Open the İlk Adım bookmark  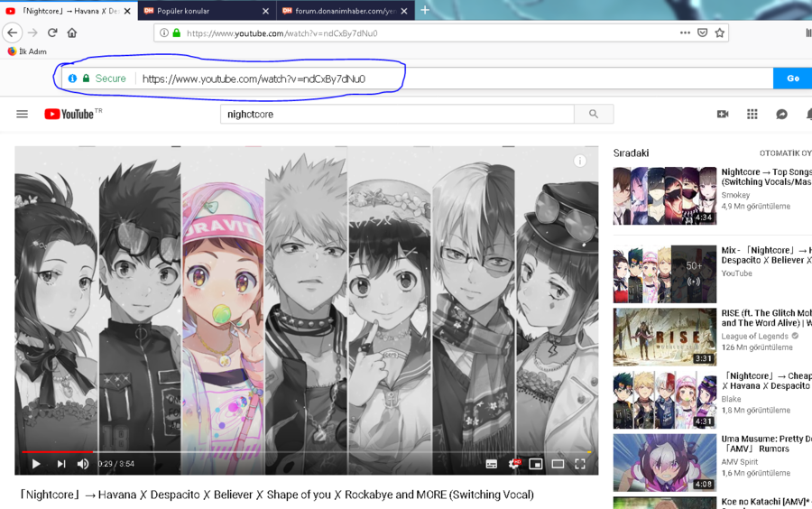pyautogui.click(x=27, y=51)
